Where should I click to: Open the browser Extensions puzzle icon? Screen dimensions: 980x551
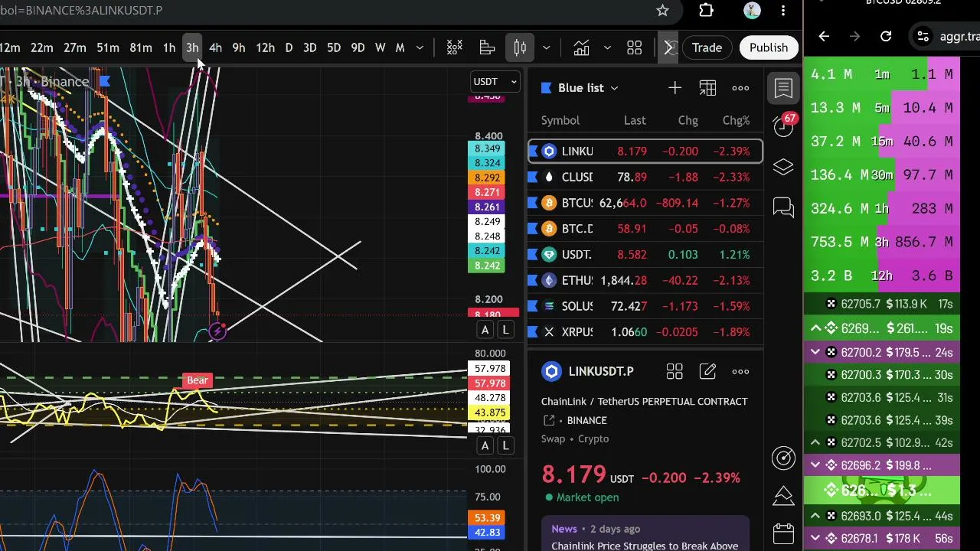point(706,11)
